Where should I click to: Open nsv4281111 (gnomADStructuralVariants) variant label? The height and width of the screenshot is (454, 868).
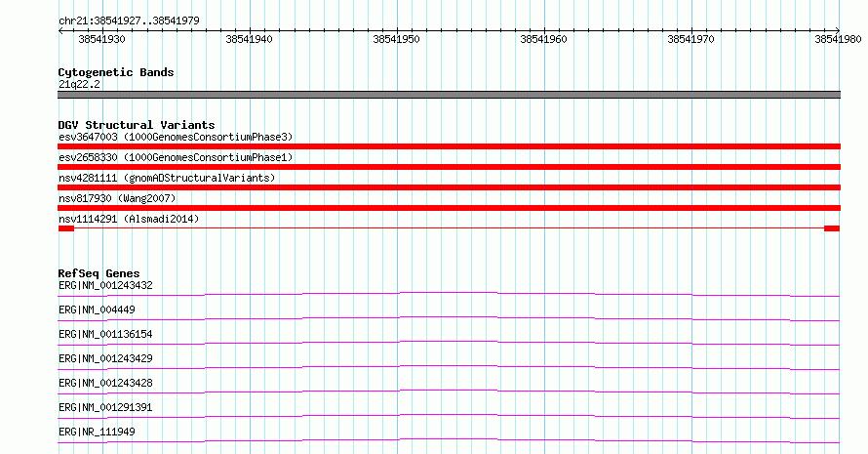tap(167, 178)
